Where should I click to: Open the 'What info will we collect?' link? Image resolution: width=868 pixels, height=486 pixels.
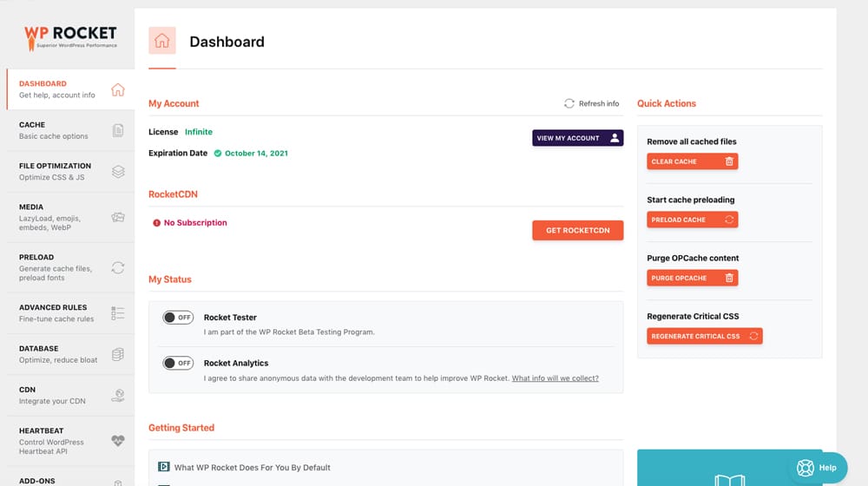point(556,378)
